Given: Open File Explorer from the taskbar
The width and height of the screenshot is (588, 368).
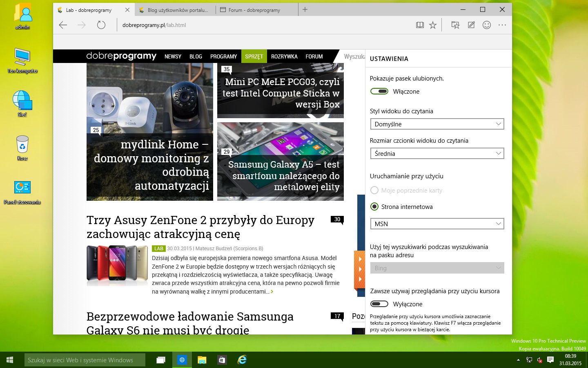Looking at the screenshot, I should click(x=202, y=360).
